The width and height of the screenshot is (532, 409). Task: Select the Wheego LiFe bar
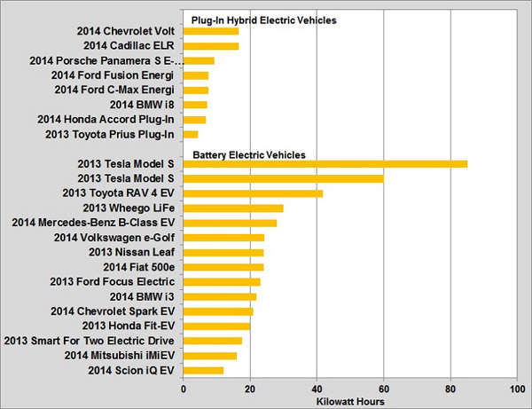point(233,208)
